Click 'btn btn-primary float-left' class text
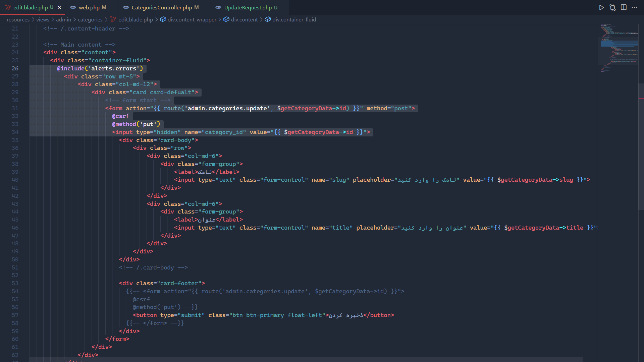This screenshot has width=644, height=362. pos(277,315)
